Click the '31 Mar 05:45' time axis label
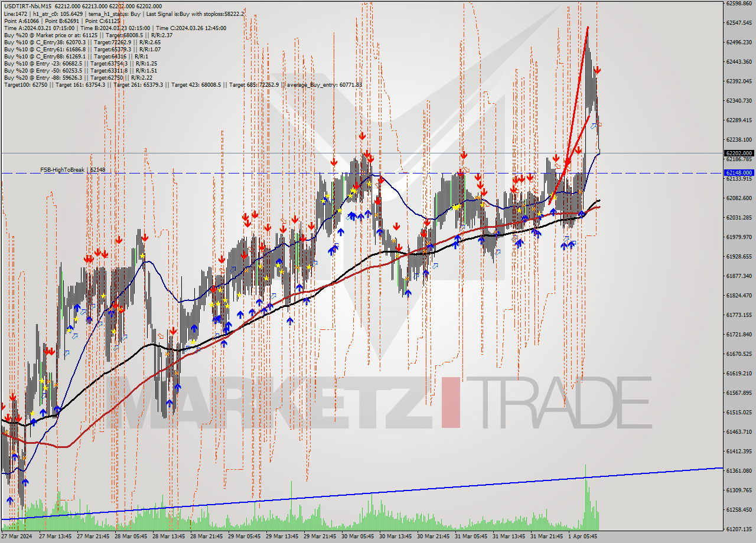Screen dimensions: 756x543 point(471,537)
